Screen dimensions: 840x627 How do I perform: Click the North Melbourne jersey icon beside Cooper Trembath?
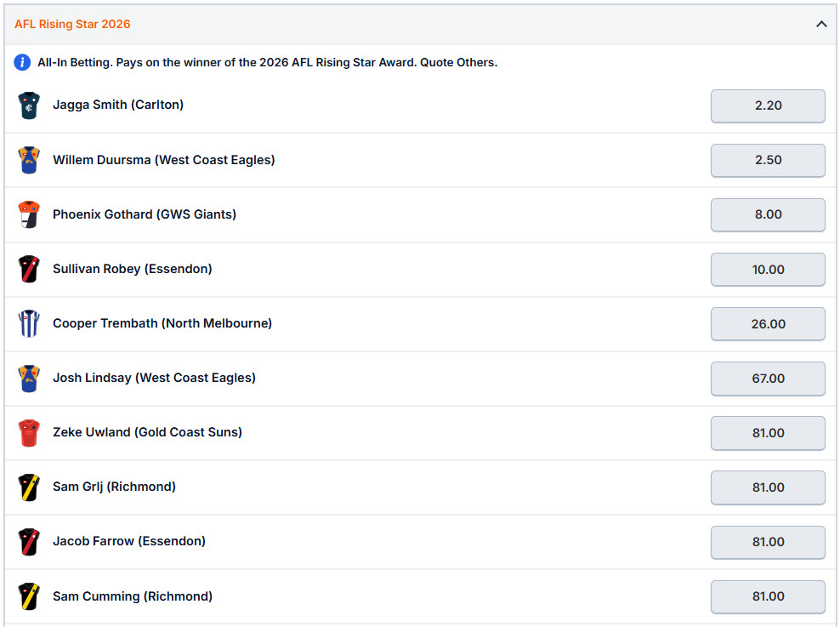[x=29, y=323]
